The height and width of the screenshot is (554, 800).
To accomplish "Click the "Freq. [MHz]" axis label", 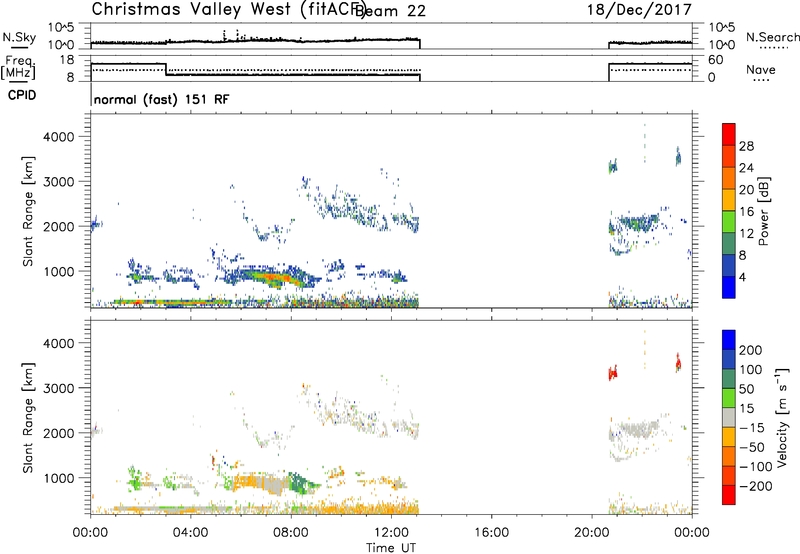I will 18,68.
